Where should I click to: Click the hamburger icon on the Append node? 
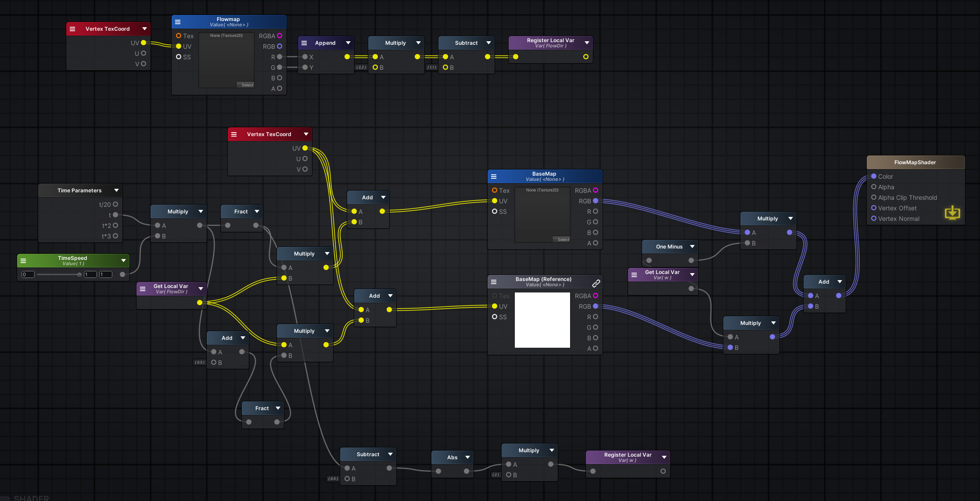tap(304, 43)
